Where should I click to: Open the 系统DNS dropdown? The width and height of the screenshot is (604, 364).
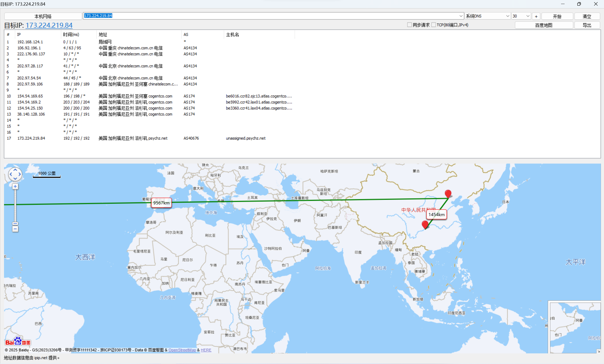507,16
